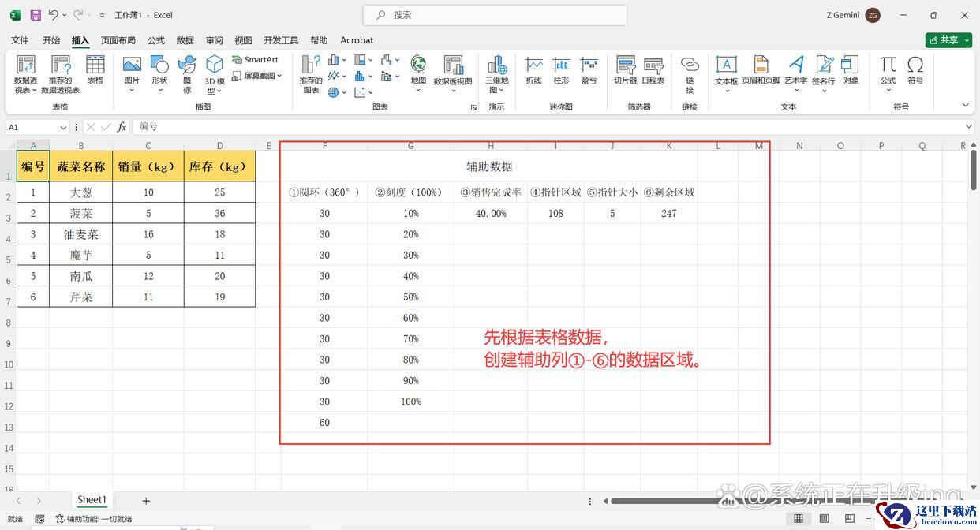Viewport: 980px width, 530px height.
Task: Switch to the 数据 (Data) tab
Action: click(x=185, y=40)
